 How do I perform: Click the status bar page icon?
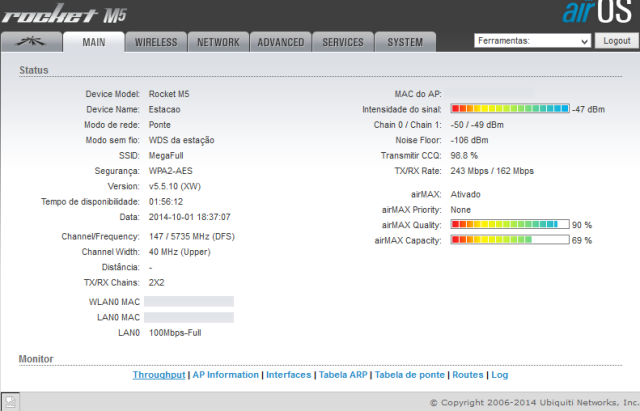click(x=10, y=402)
